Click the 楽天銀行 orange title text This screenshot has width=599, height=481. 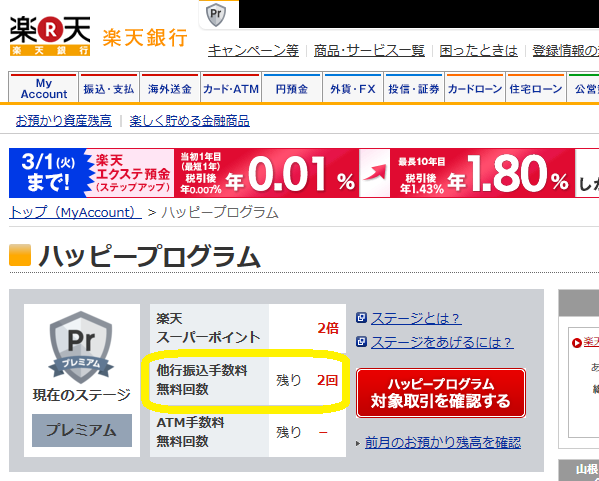click(x=145, y=37)
